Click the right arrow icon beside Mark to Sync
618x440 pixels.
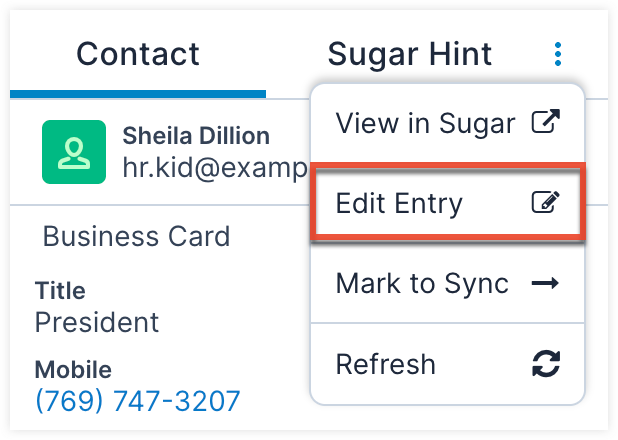click(544, 284)
